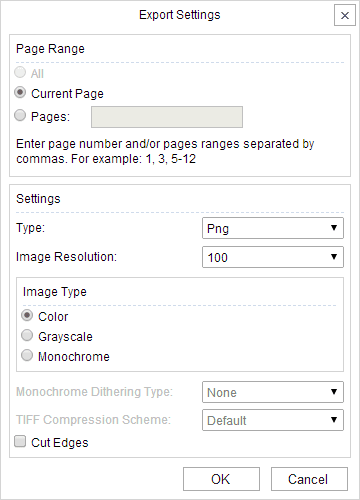
Task: Click the Image Resolution dropdown arrow
Action: 334,257
